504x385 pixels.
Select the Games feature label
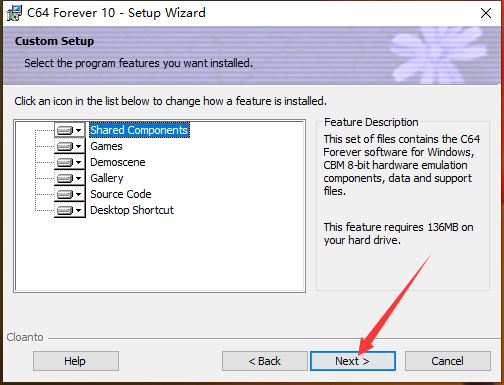click(106, 146)
